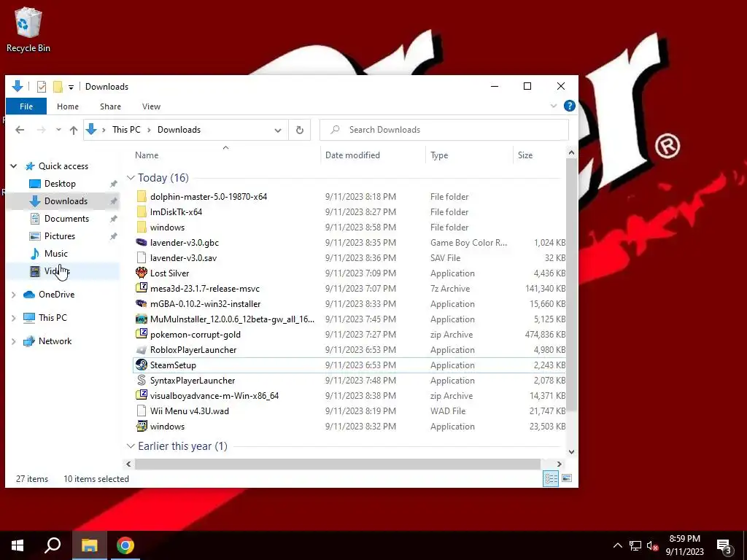The width and height of the screenshot is (747, 560).
Task: Select RobloxPlayerLauncher application icon
Action: (141, 349)
